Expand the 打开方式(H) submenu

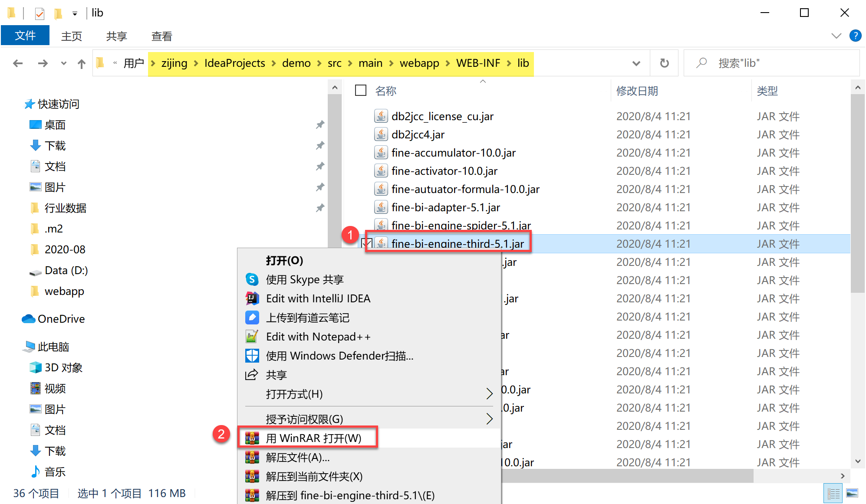click(489, 394)
